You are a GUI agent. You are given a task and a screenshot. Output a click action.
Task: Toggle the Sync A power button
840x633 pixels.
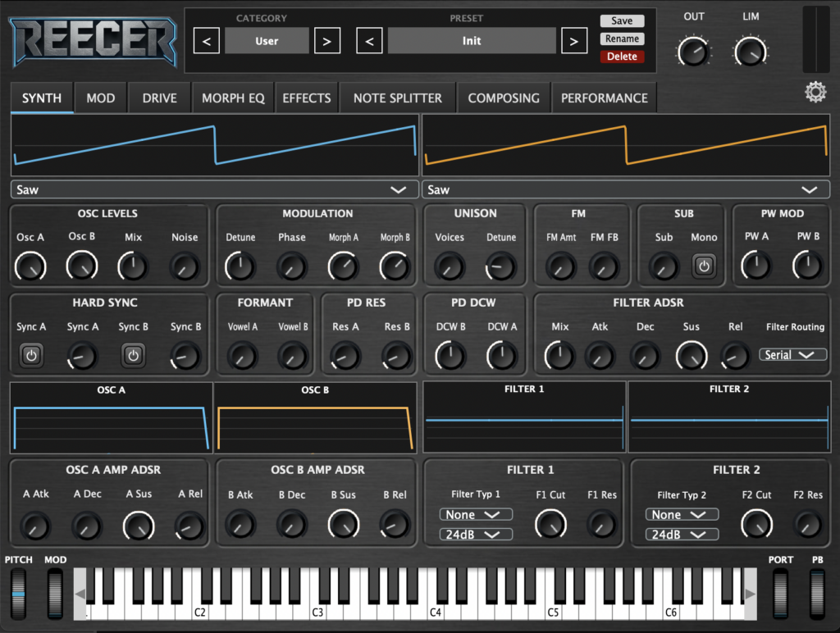[x=31, y=355]
